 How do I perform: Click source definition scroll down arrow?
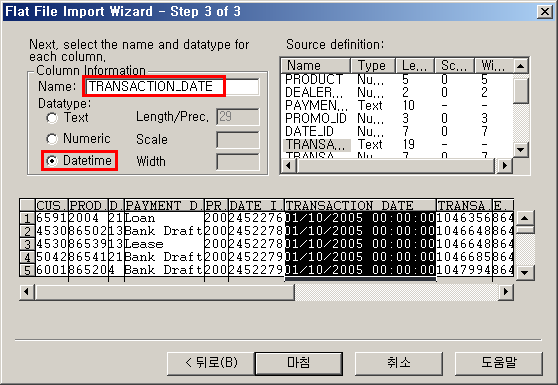coord(521,149)
